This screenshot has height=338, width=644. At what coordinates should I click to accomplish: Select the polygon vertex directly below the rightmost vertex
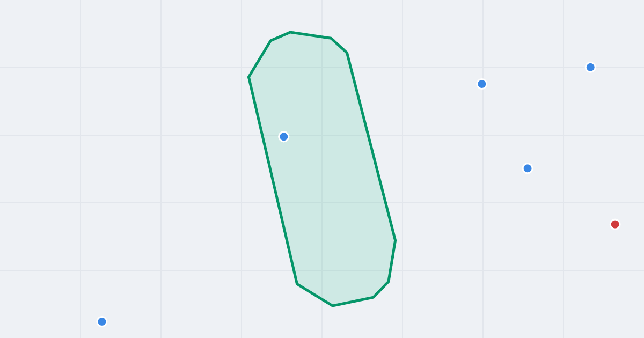coord(388,282)
